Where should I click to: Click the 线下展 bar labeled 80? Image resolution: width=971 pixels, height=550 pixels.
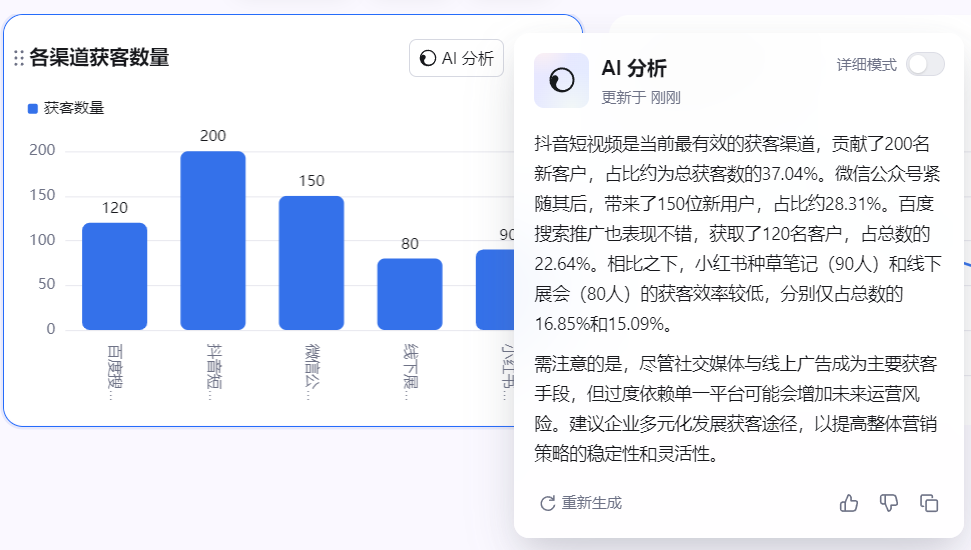(x=410, y=294)
